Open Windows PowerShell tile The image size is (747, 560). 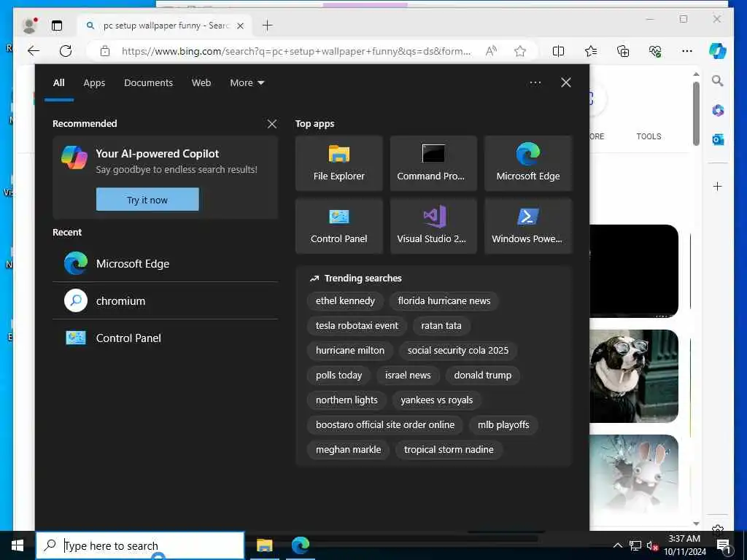[x=528, y=226]
